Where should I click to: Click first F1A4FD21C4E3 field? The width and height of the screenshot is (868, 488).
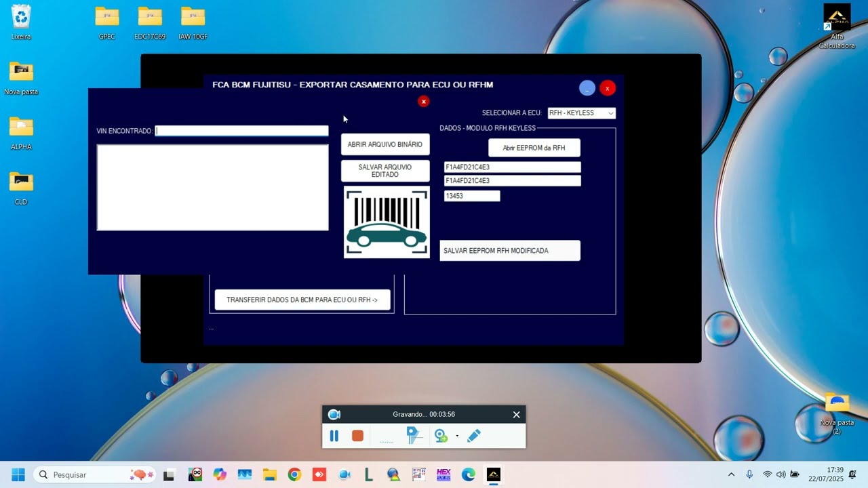512,167
